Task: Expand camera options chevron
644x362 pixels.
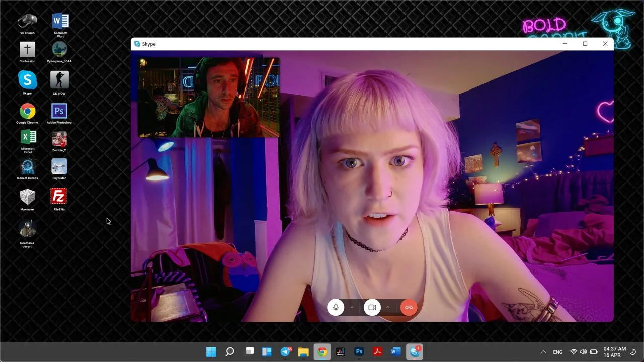Action: (388, 307)
